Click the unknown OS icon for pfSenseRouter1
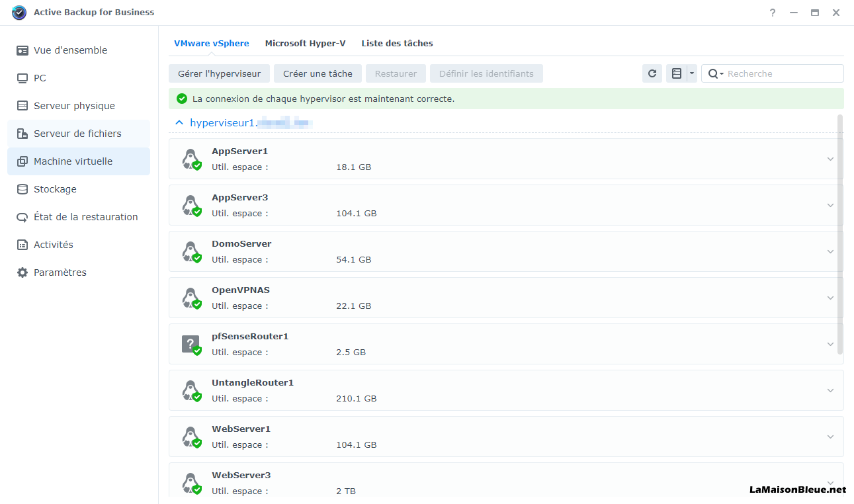 tap(191, 344)
